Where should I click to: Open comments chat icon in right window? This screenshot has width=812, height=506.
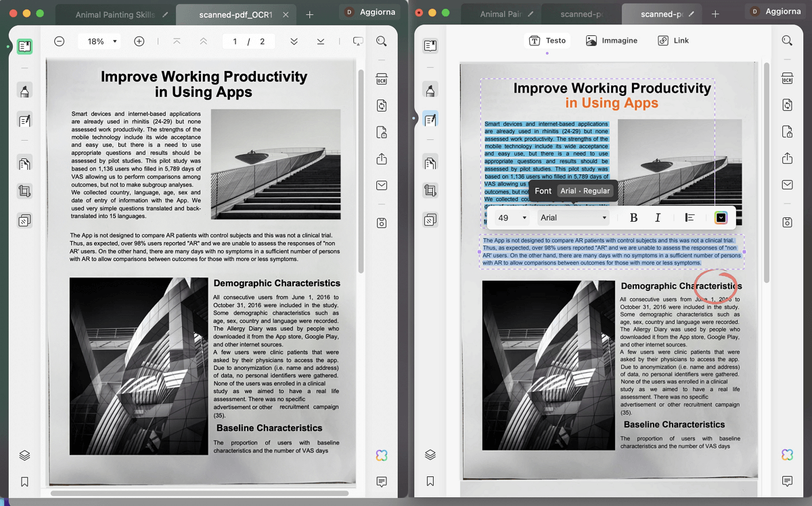(787, 482)
